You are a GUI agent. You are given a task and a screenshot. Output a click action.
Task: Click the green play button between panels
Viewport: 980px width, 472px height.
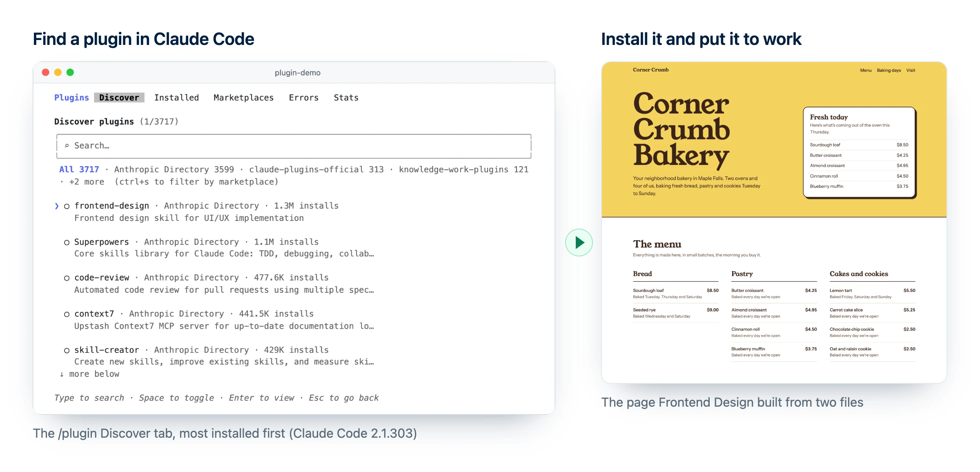pyautogui.click(x=579, y=243)
